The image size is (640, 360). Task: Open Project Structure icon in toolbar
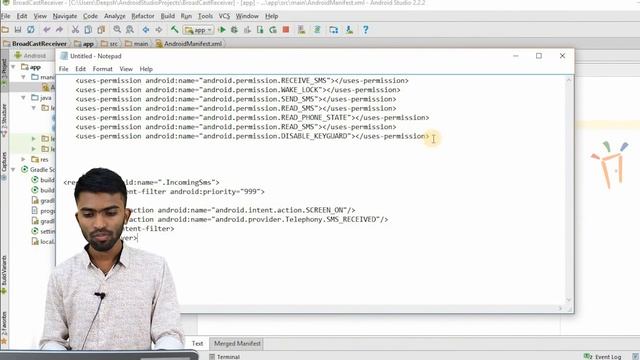333,30
